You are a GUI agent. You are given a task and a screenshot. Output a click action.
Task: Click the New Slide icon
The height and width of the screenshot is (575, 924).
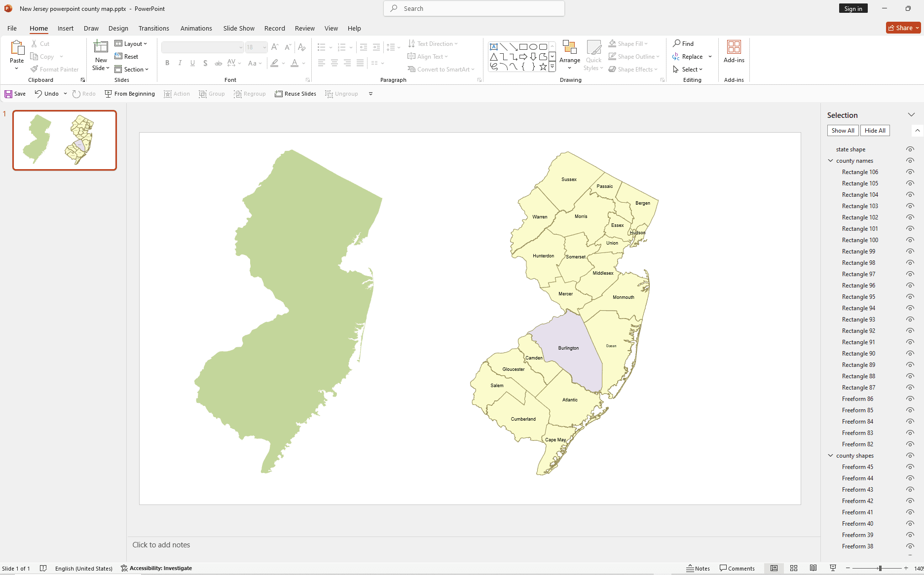(101, 47)
